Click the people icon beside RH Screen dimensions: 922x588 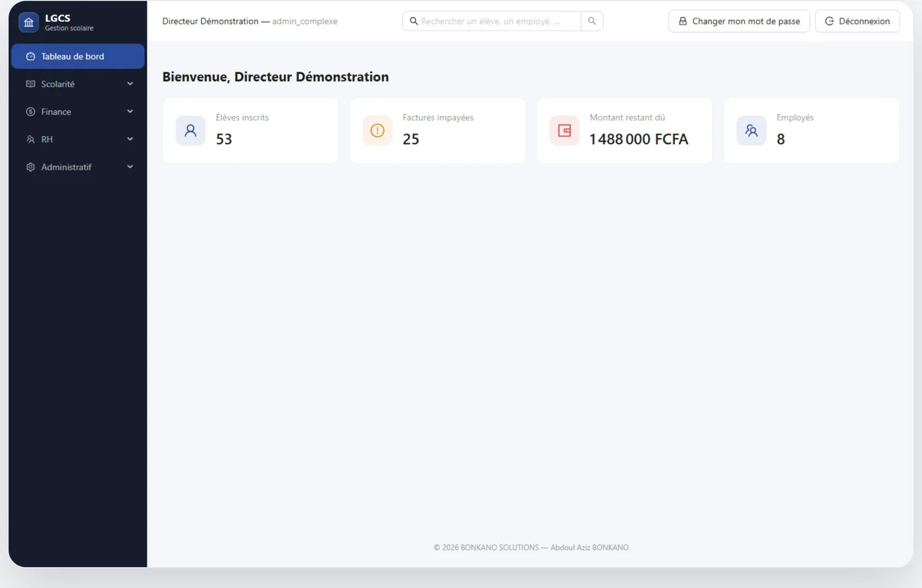(x=30, y=140)
